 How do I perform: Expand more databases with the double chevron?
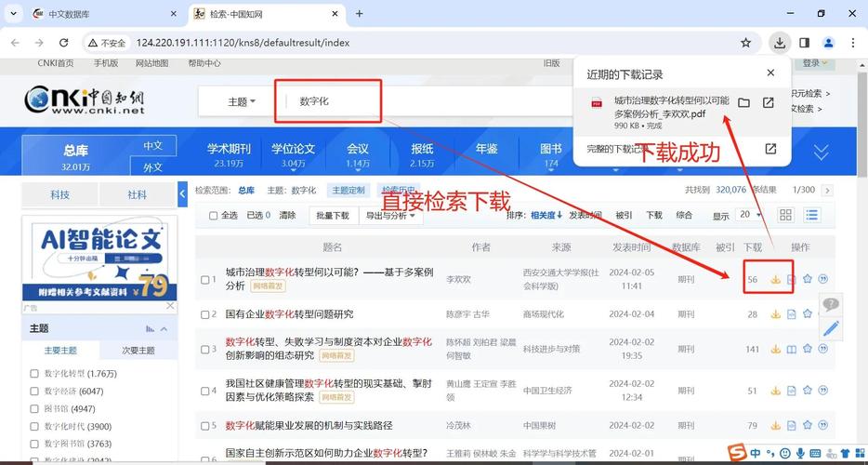(x=822, y=152)
